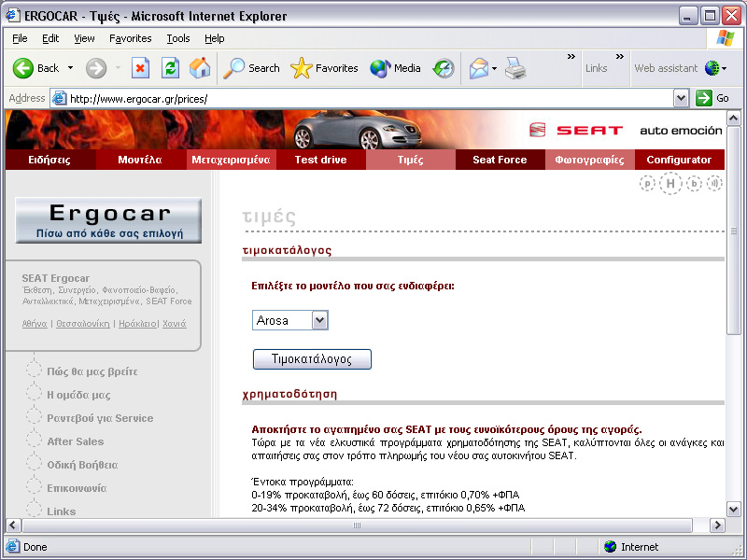Open the 'Οδική Βοήθεια' sidebar link
747x560 pixels.
(82, 465)
